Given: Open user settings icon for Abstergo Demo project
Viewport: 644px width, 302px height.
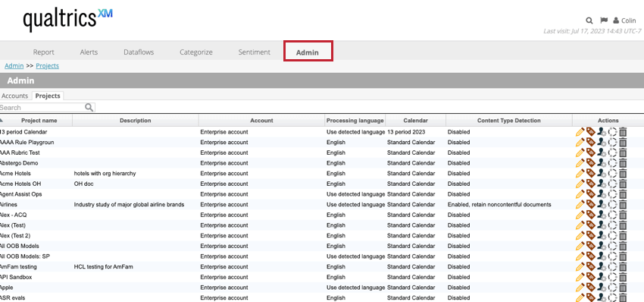Looking at the screenshot, I should [602, 163].
